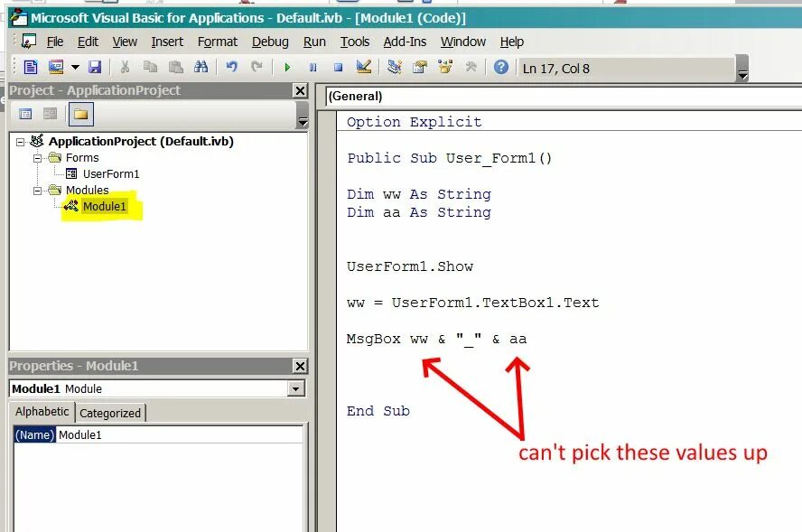The width and height of the screenshot is (802, 532).
Task: Click the 'ww = UserForm1.TextBox1.Text' line
Action: click(472, 303)
